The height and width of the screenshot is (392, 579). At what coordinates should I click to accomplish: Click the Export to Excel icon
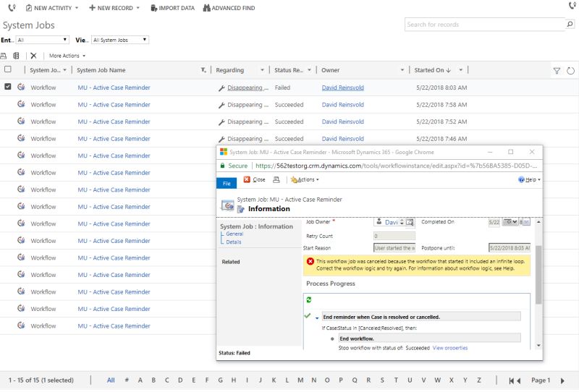[16, 56]
